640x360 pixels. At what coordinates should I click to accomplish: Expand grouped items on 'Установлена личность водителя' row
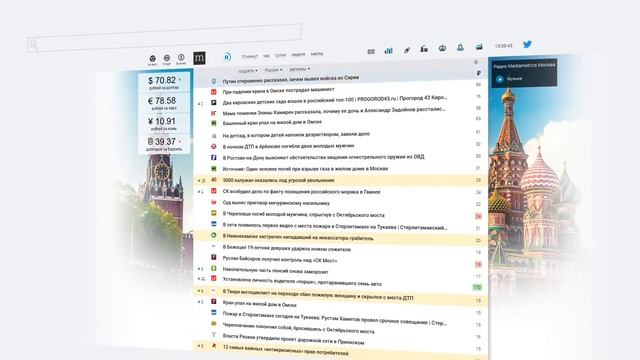[201, 279]
